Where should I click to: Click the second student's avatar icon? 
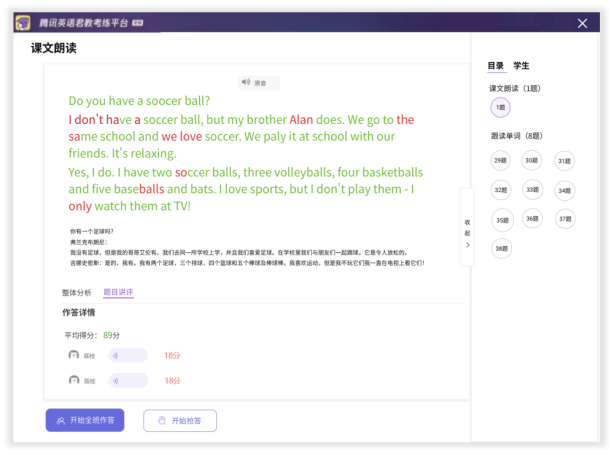tap(73, 380)
